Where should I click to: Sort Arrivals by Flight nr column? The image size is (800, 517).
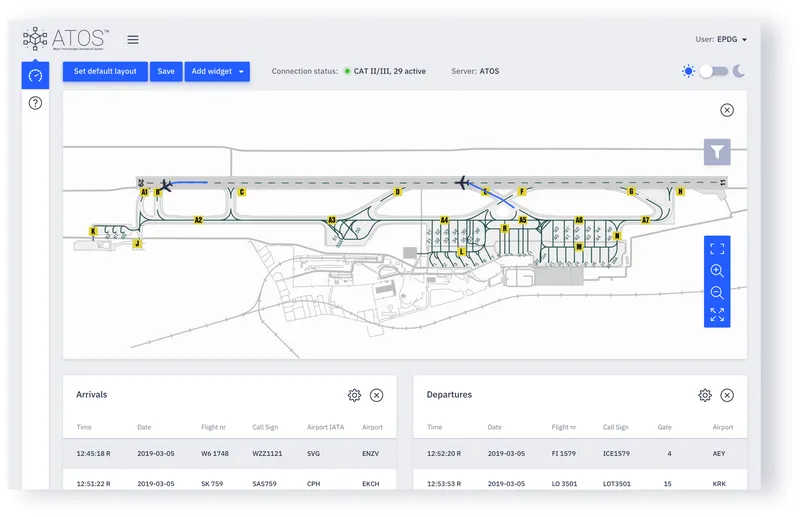213,427
